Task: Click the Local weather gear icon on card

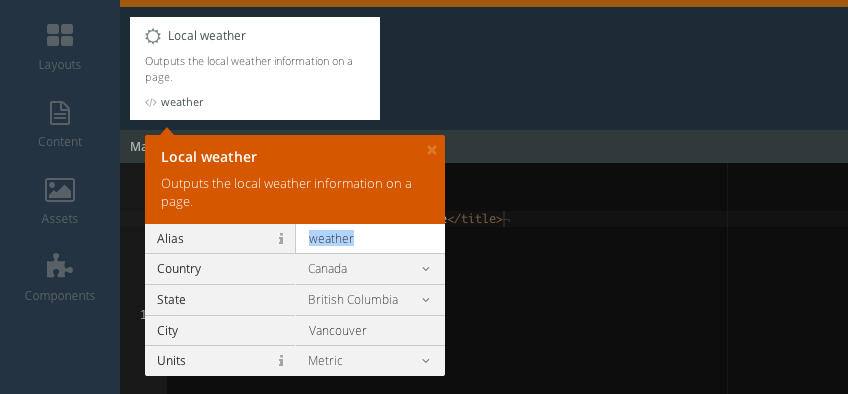Action: click(153, 36)
